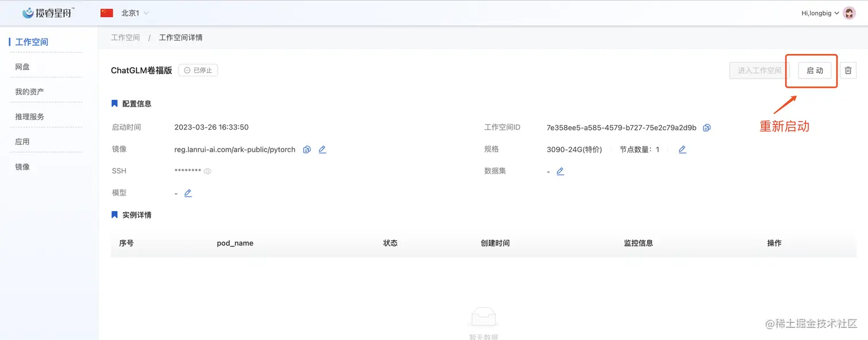
Task: Open the Hi,longbig user menu
Action: point(820,13)
